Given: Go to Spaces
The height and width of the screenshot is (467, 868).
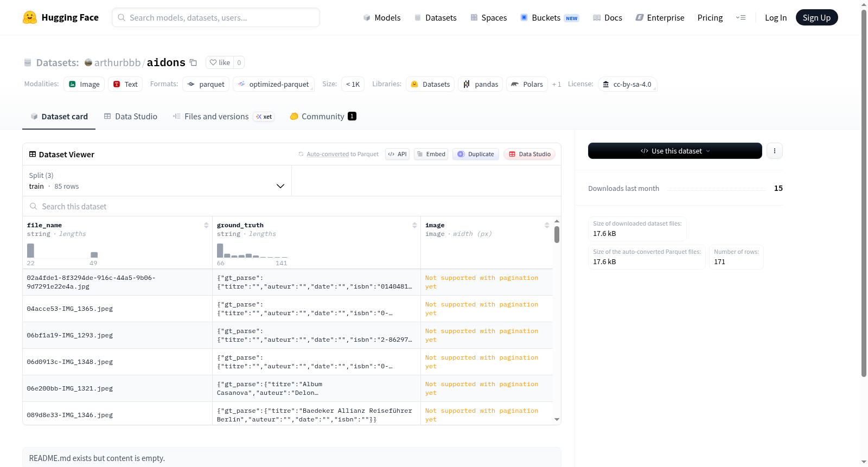Looking at the screenshot, I should (488, 18).
